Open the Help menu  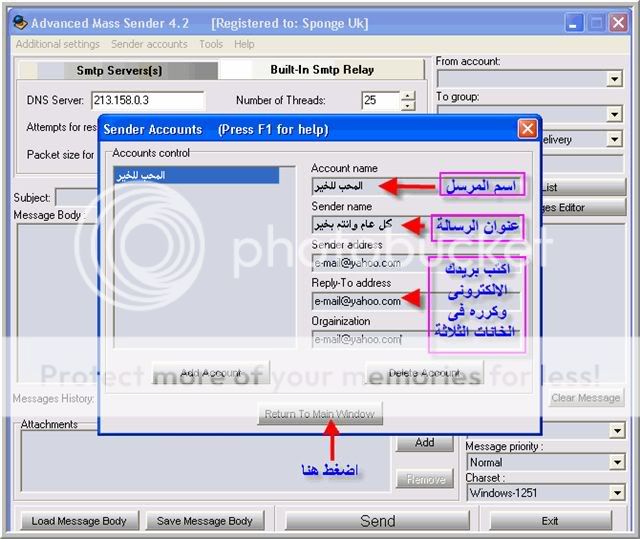tap(244, 44)
